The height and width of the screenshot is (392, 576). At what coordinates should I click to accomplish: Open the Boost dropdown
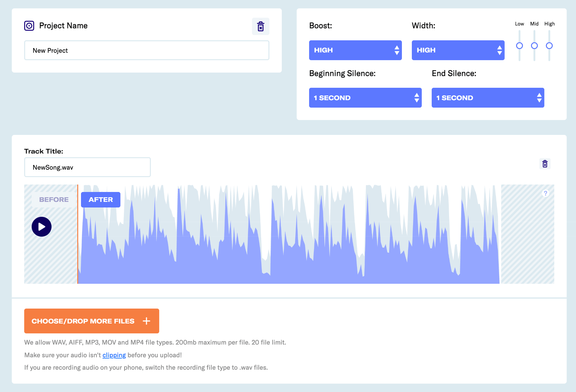point(355,50)
